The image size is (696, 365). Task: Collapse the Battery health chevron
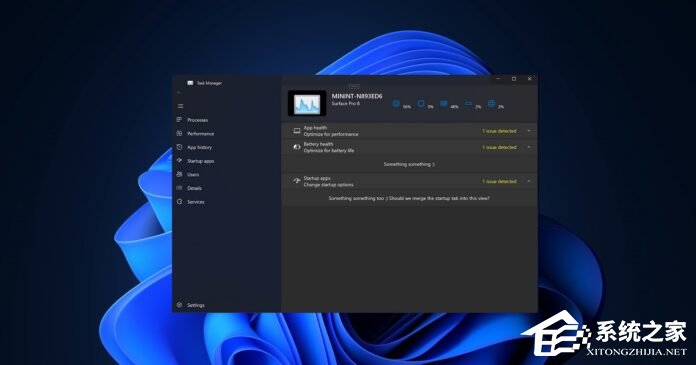tap(529, 147)
